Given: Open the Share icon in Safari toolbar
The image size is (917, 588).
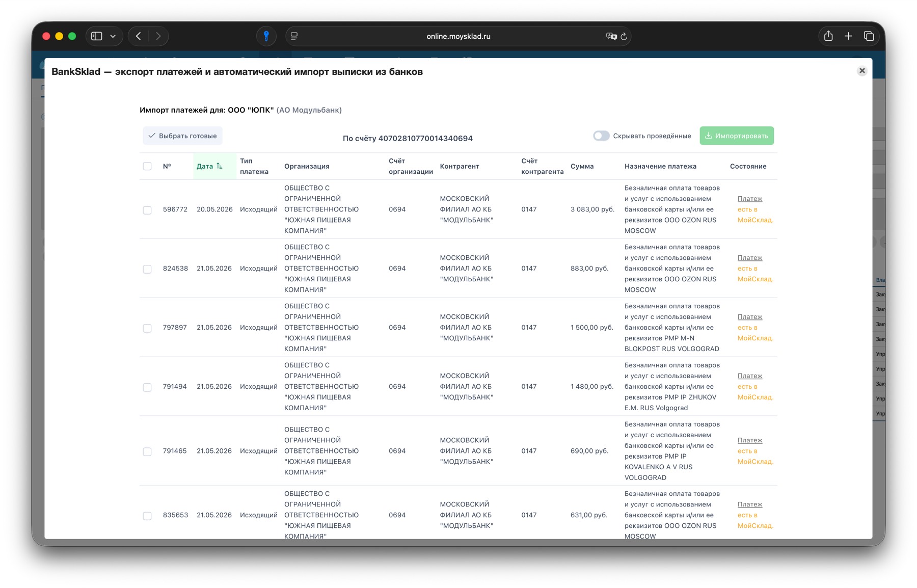Looking at the screenshot, I should coord(828,36).
